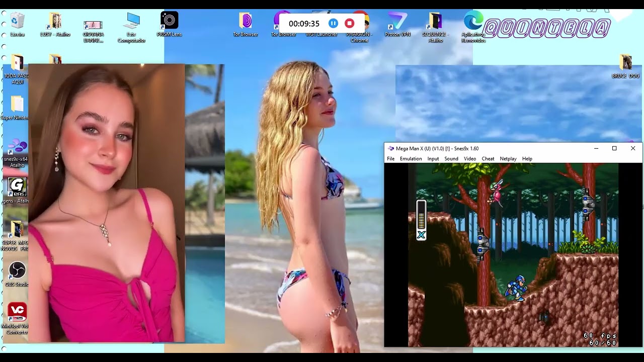Maximize the Snes9x window
This screenshot has width=644, height=362.
click(614, 148)
